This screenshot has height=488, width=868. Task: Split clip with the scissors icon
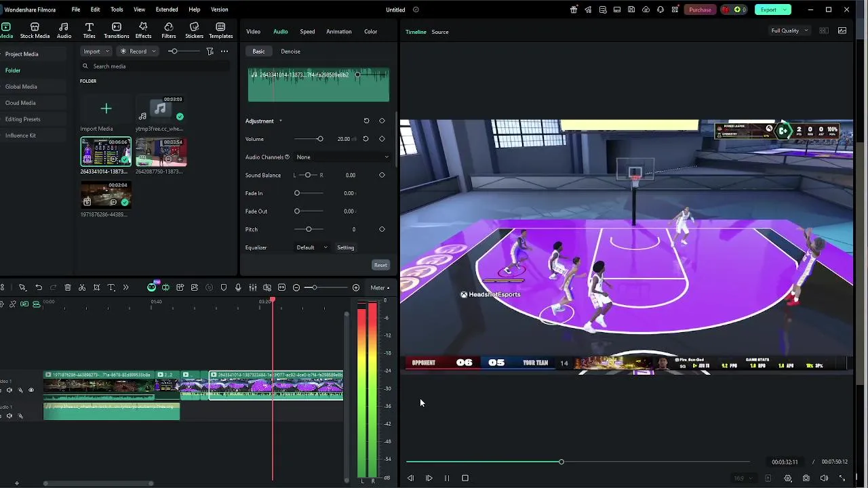point(82,287)
